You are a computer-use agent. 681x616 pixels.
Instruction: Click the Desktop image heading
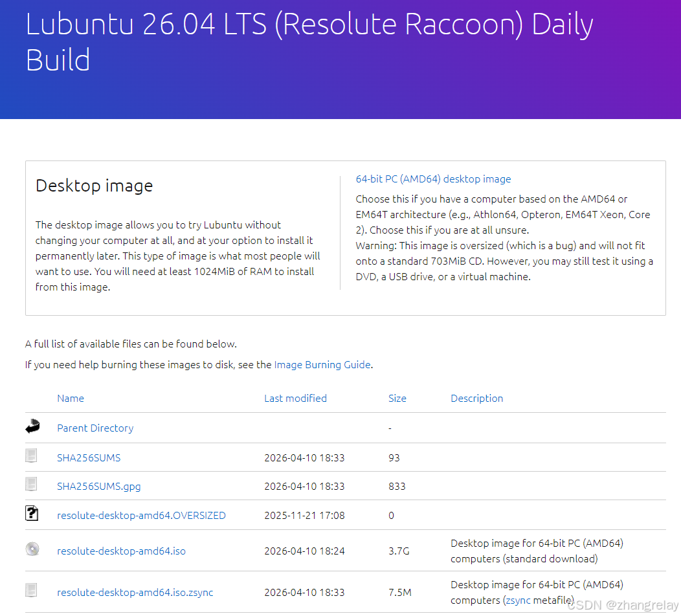click(95, 186)
